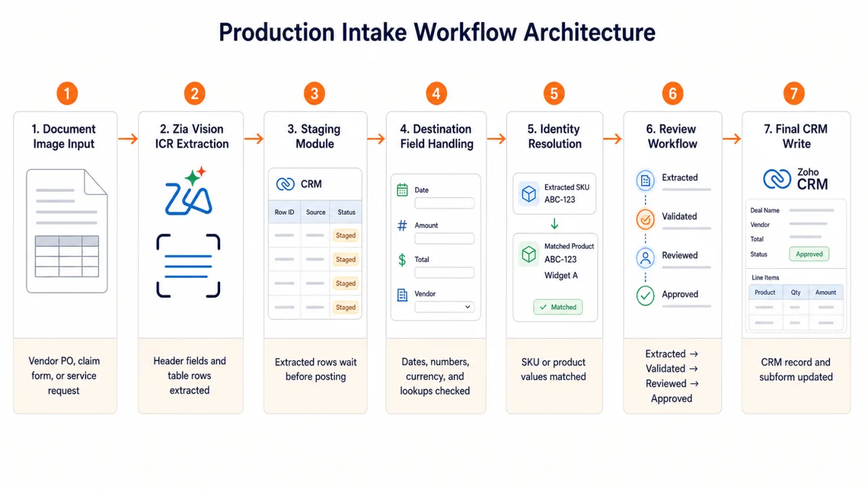The width and height of the screenshot is (868, 489).
Task: Click ABC-123 under Extracted SKU
Action: 560,199
